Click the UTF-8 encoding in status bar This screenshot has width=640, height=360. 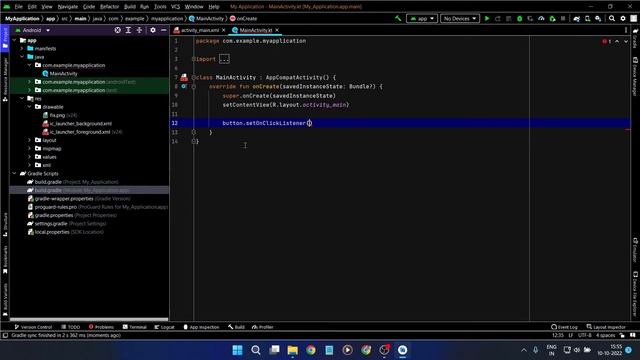[x=584, y=336]
